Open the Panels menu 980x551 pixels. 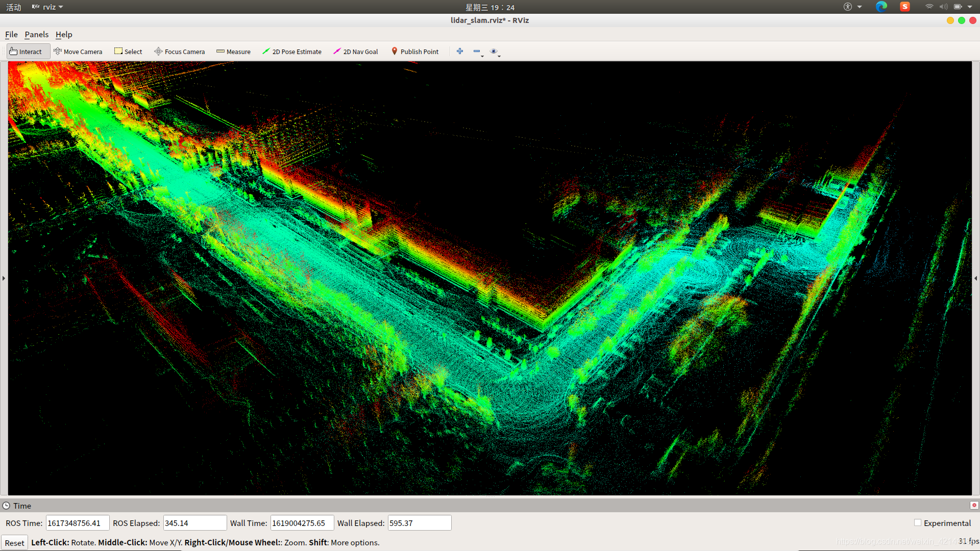[x=37, y=34]
